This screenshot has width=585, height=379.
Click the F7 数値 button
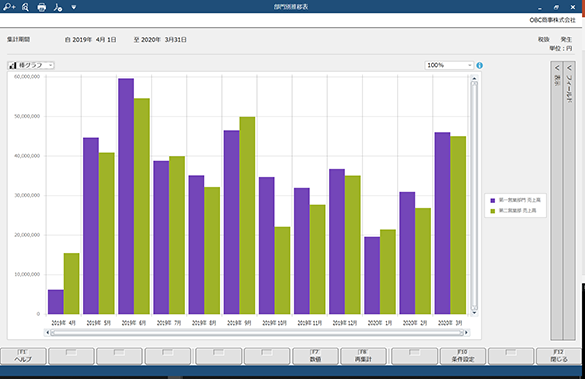click(315, 356)
